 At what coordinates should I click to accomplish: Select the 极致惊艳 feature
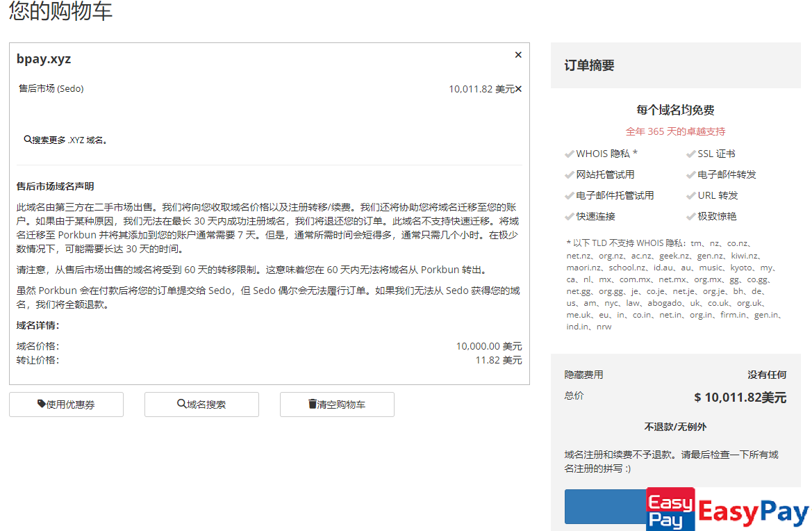717,216
